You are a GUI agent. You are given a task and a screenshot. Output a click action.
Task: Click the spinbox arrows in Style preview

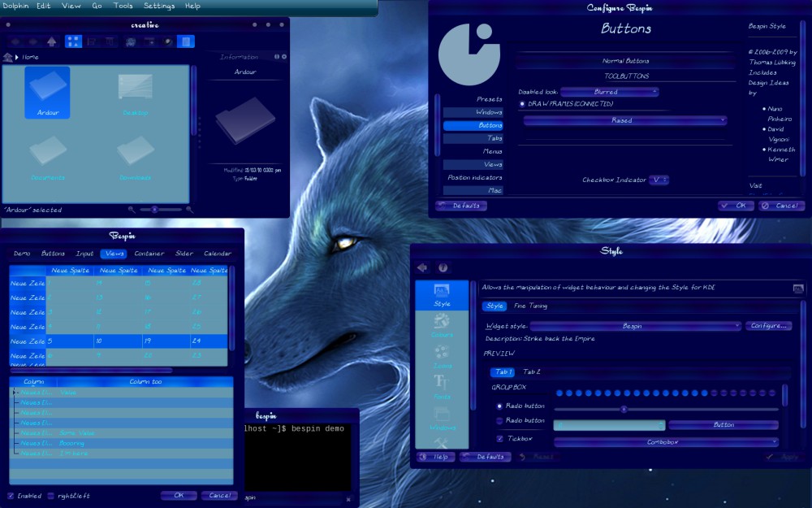[661, 425]
